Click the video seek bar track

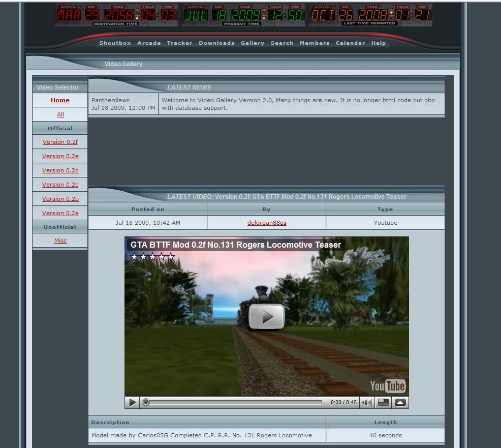click(x=234, y=402)
